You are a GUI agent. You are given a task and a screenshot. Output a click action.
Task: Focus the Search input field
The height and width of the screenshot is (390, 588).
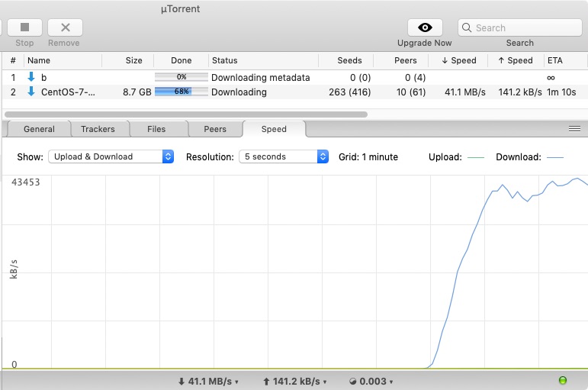(520, 27)
